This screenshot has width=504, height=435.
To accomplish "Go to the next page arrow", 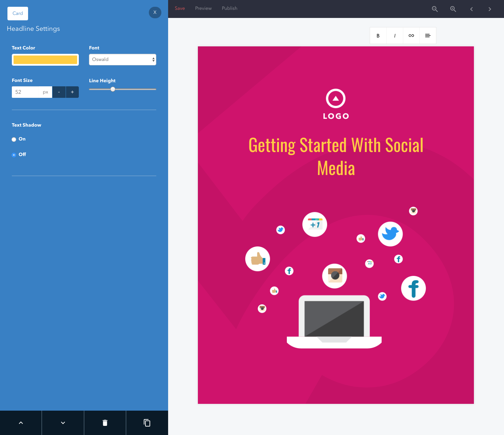I will 489,9.
